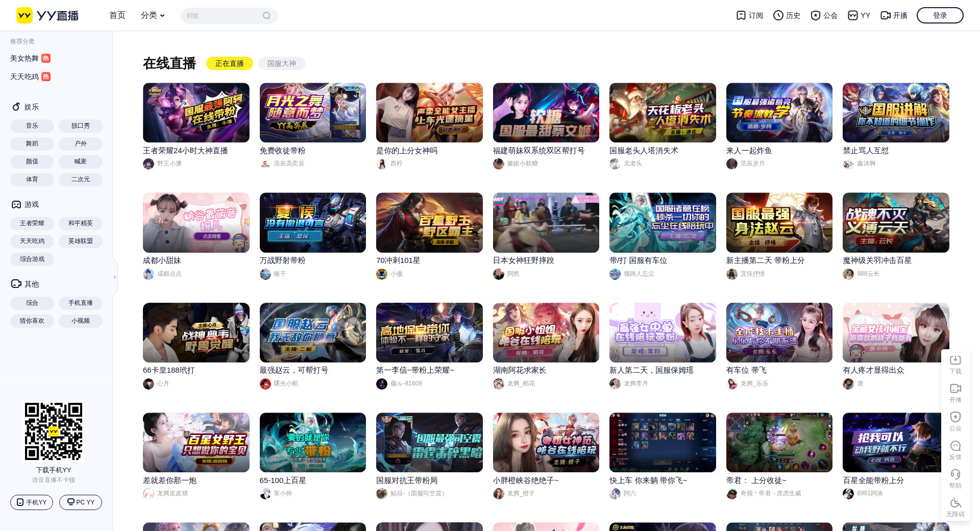This screenshot has height=531, width=980.
Task: Click 无障碍 accessibility icon
Action: pyautogui.click(x=955, y=503)
